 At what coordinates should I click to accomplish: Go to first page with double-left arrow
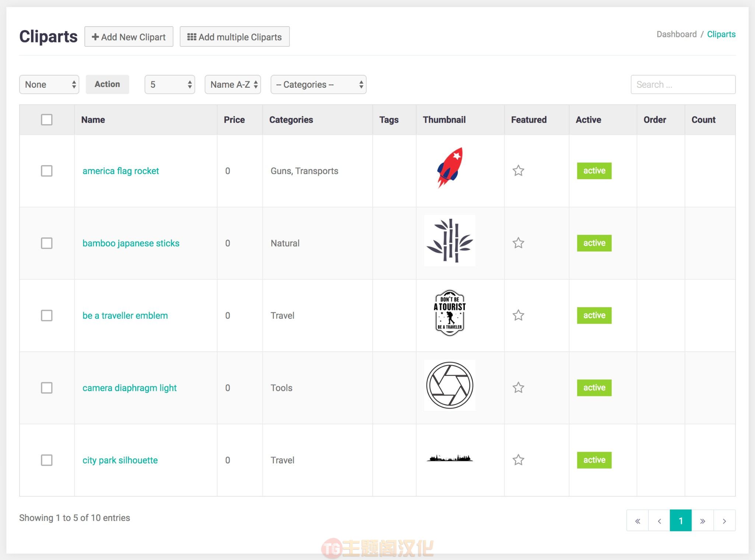(637, 521)
